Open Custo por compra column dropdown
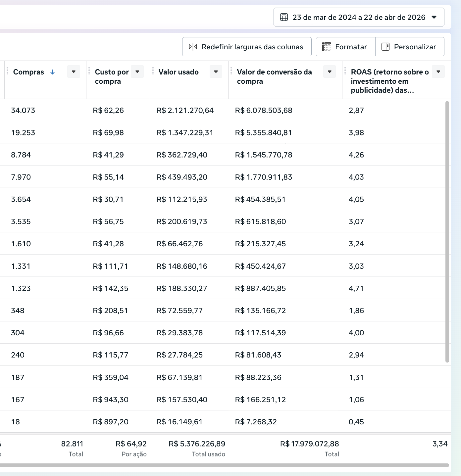Screen dimensions: 461x476 (x=137, y=72)
